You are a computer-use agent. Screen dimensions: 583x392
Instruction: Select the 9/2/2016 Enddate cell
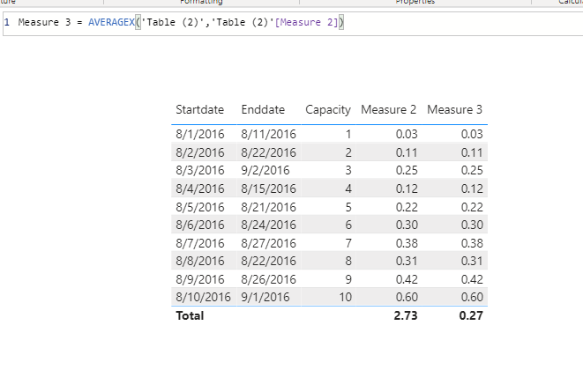tap(265, 170)
